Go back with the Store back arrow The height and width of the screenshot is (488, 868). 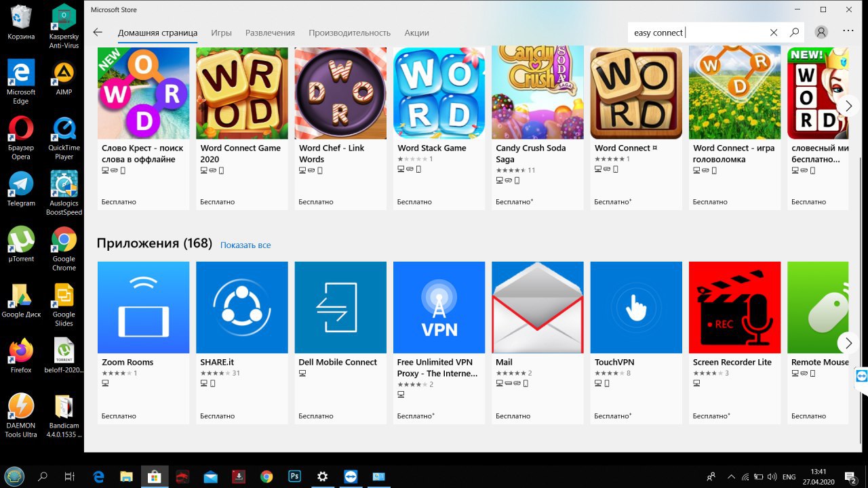[x=98, y=32]
